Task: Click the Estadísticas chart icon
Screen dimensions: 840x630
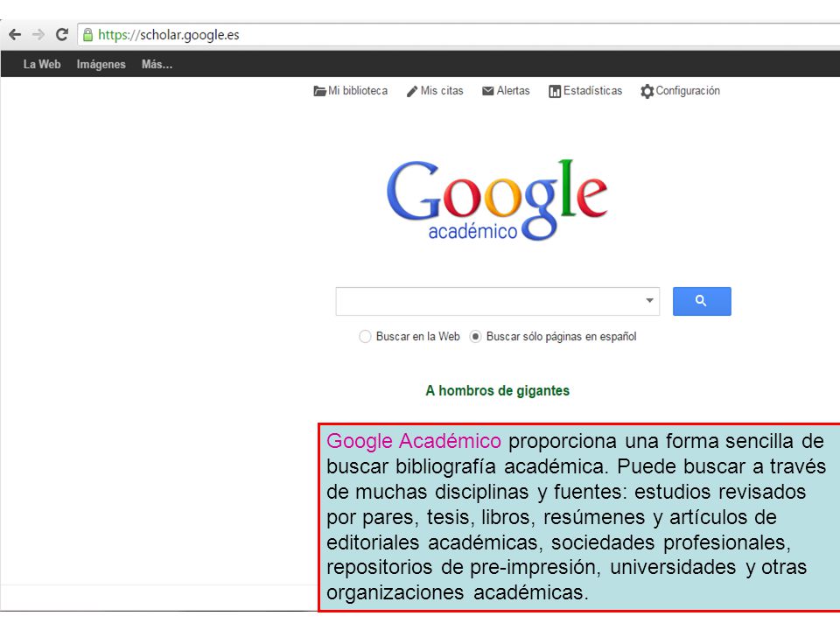Action: (555, 92)
